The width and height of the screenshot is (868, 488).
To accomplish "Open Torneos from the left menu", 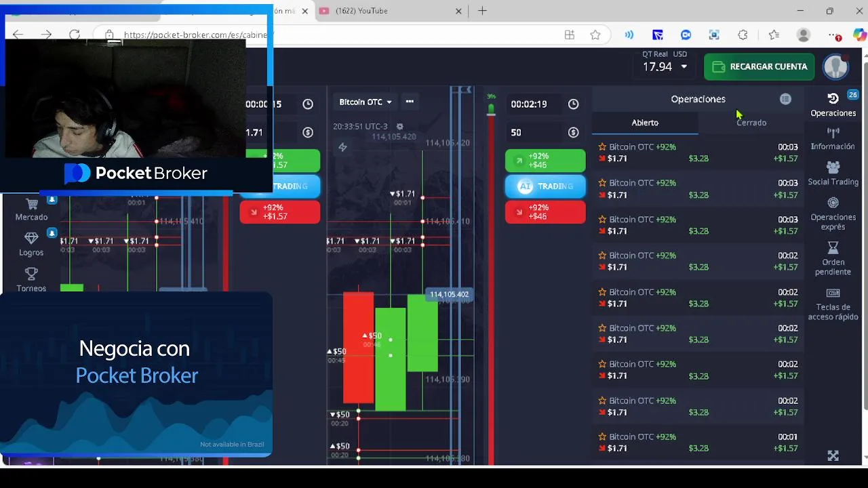I will tap(31, 280).
